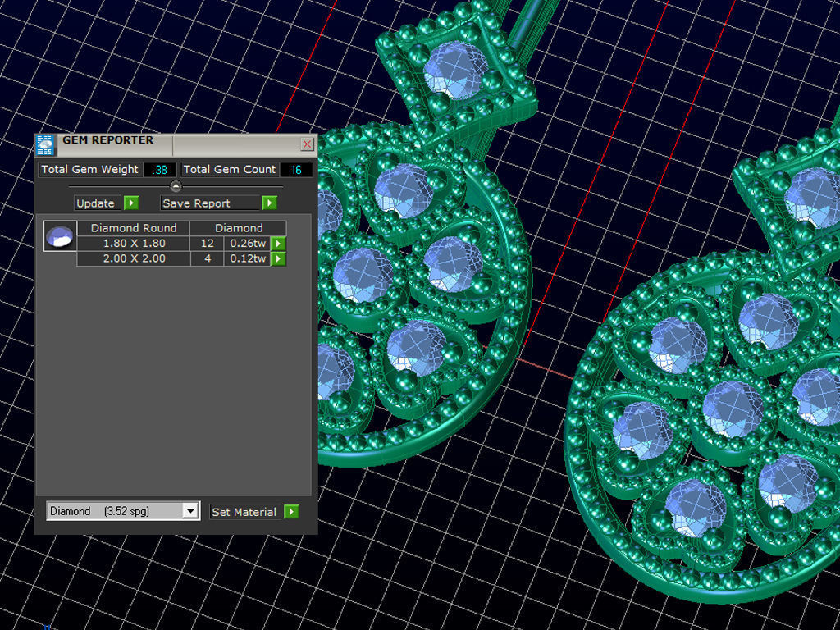Click the Total Gem Weight value .38
Image resolution: width=840 pixels, height=630 pixels.
(160, 170)
